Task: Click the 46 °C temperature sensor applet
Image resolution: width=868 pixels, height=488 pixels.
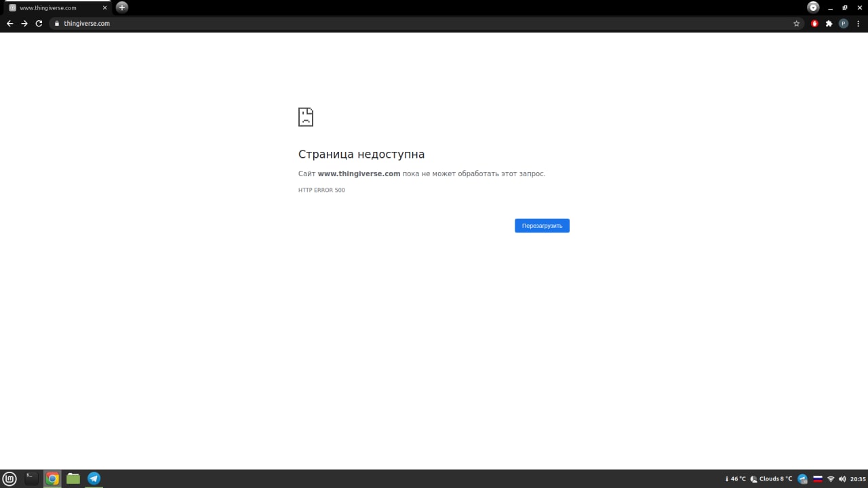Action: coord(735,479)
